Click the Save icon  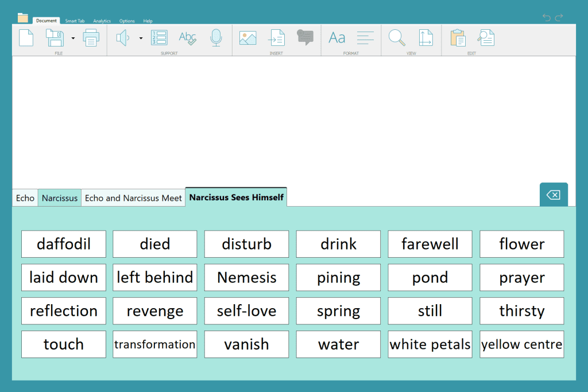(55, 37)
